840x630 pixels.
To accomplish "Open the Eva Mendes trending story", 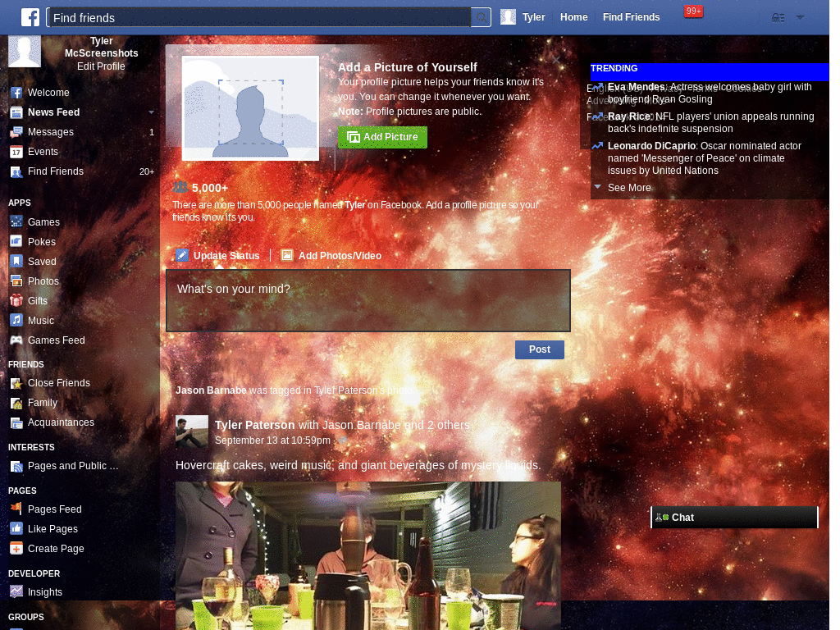I will [x=710, y=93].
